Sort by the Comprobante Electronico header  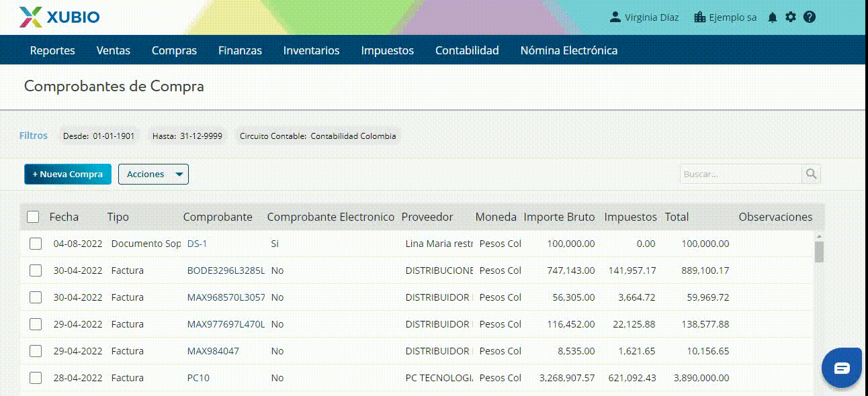click(x=331, y=217)
